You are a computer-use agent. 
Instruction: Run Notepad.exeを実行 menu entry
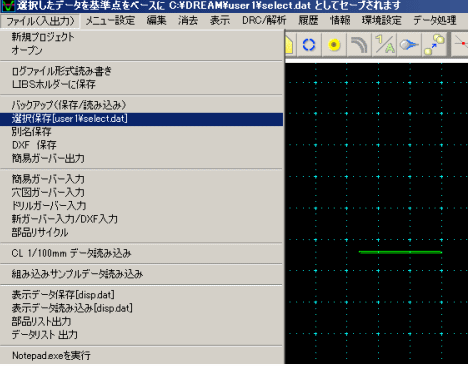[141, 356]
